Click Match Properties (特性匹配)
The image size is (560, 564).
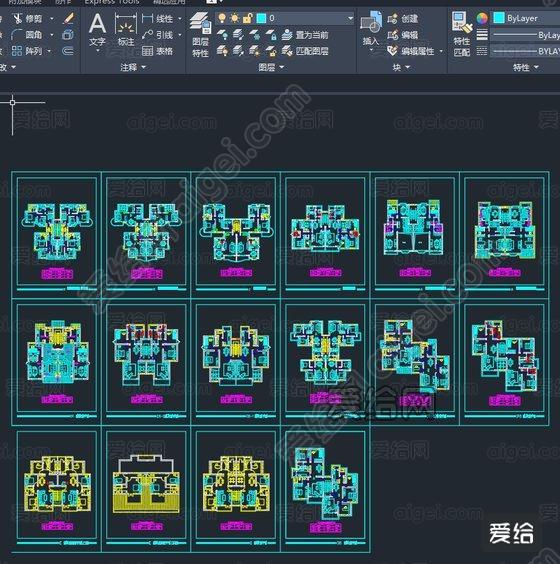click(461, 35)
